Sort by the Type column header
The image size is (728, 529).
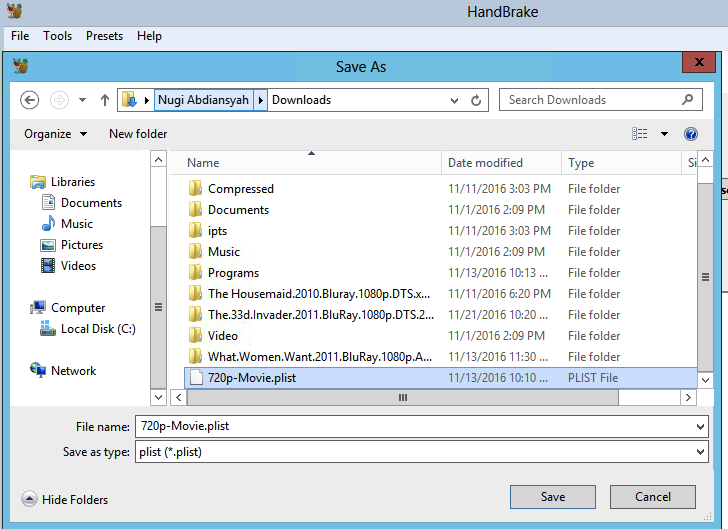tap(621, 163)
